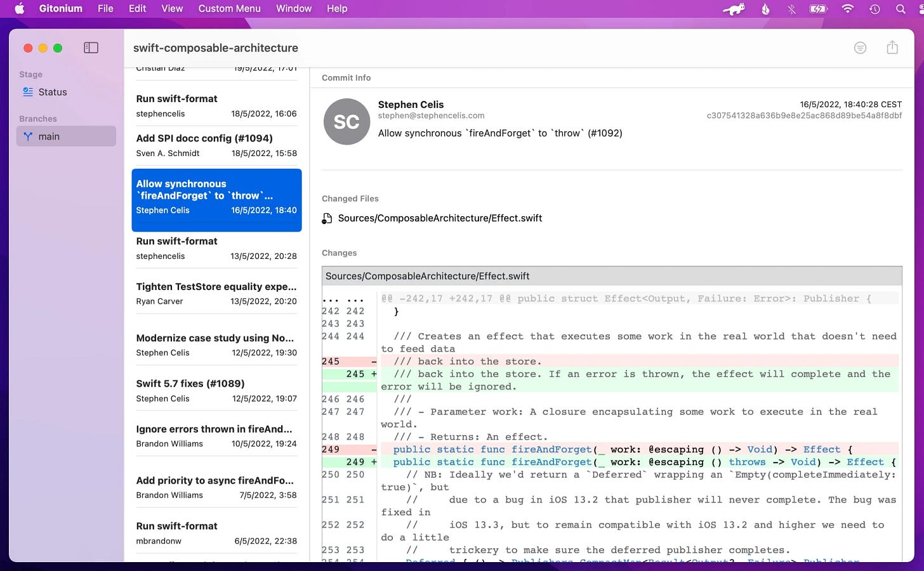Select Run swift-format commit from 18/5/2022
This screenshot has height=571, width=924.
[x=216, y=106]
